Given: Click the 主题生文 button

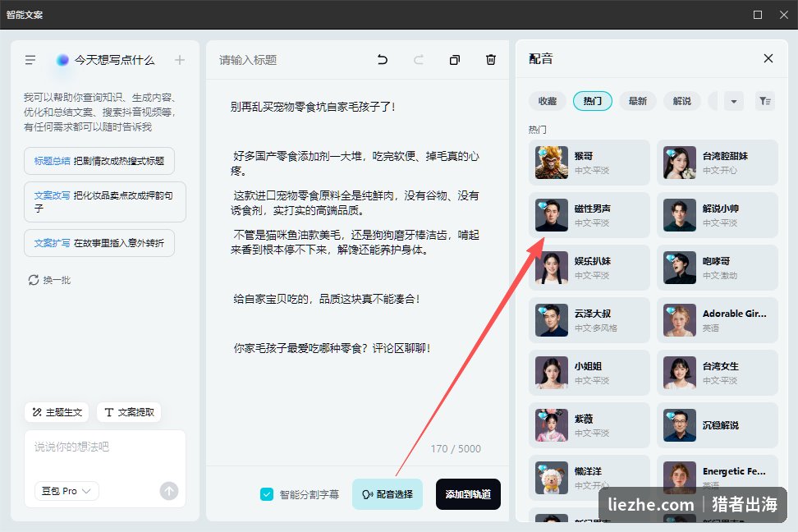Looking at the screenshot, I should click(57, 412).
